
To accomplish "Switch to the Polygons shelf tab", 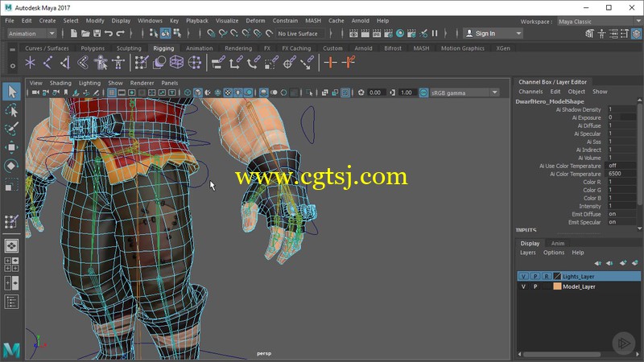I will point(93,48).
